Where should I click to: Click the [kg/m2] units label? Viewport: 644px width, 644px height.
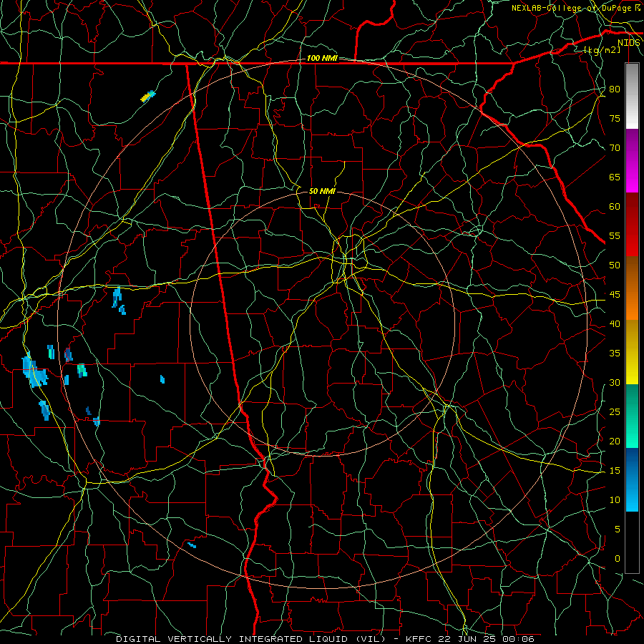tap(602, 50)
